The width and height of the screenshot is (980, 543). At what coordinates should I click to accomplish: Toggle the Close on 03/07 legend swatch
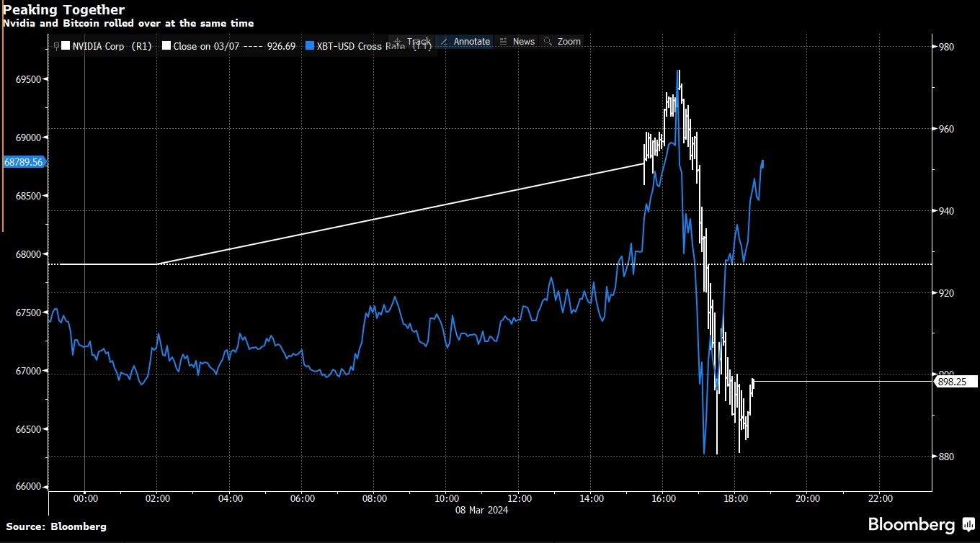click(x=166, y=46)
